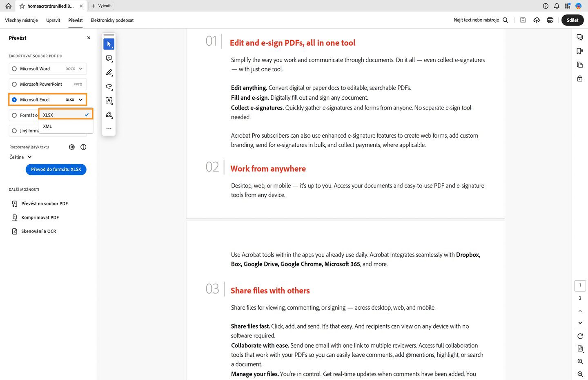The width and height of the screenshot is (588, 380).
Task: Expand the Microsoft Word DOCX format dropdown
Action: click(x=81, y=68)
